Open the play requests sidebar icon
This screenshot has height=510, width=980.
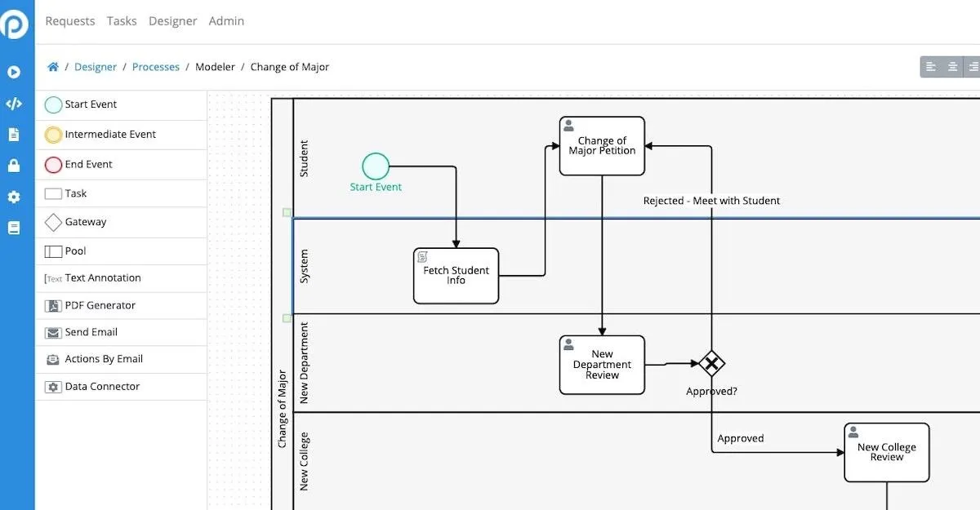(14, 72)
